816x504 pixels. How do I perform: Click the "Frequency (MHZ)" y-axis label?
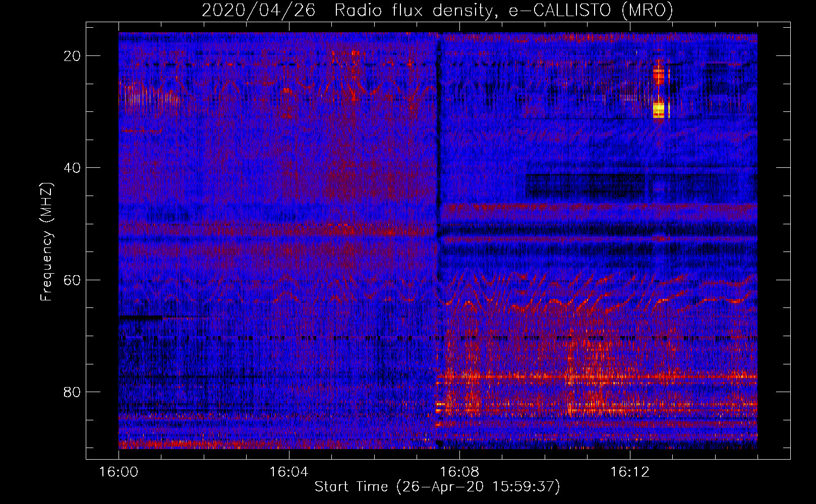pyautogui.click(x=46, y=242)
